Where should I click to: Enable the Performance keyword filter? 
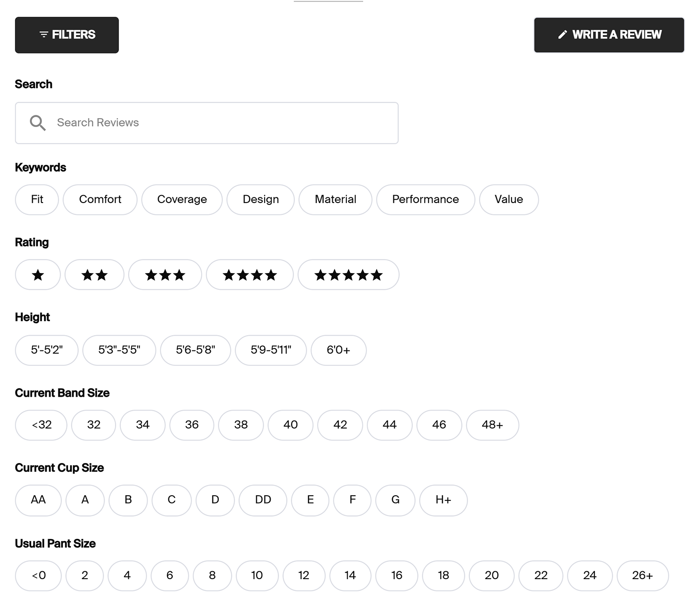tap(426, 200)
